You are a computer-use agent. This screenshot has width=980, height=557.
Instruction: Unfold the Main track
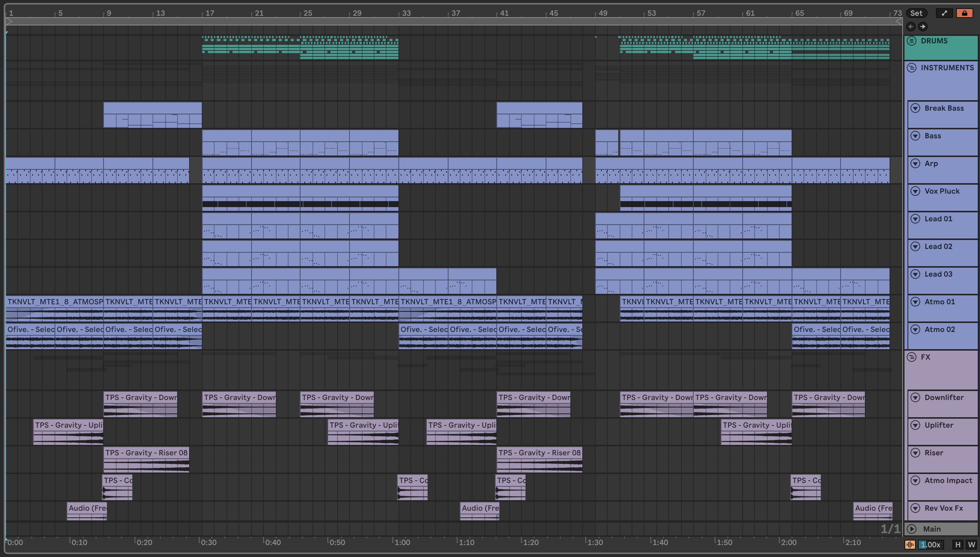pos(912,529)
